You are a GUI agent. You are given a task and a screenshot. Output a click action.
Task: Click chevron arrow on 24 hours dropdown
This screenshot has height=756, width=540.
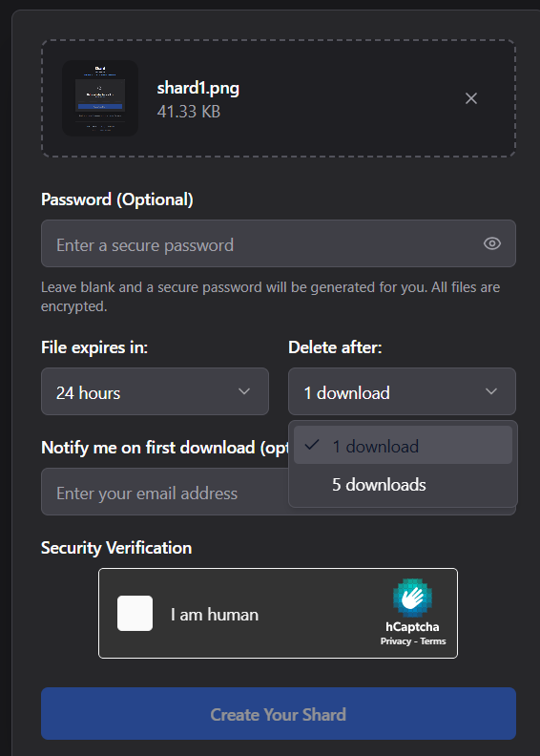(x=244, y=391)
